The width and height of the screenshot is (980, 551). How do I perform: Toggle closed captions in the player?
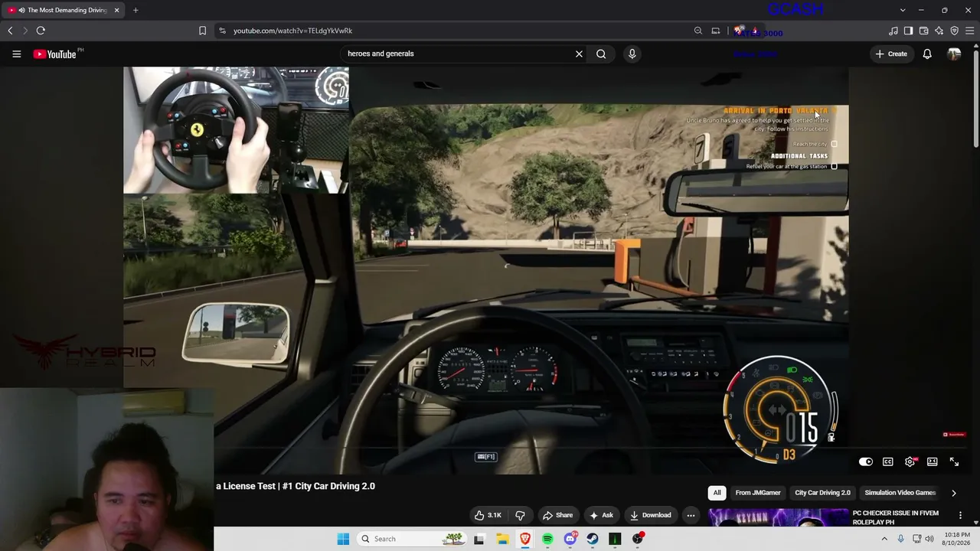887,462
